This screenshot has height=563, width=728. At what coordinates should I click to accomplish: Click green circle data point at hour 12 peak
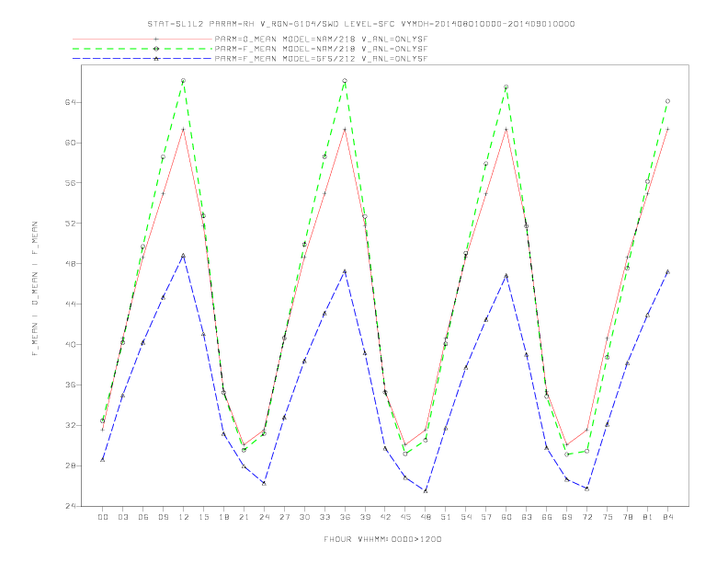point(184,81)
